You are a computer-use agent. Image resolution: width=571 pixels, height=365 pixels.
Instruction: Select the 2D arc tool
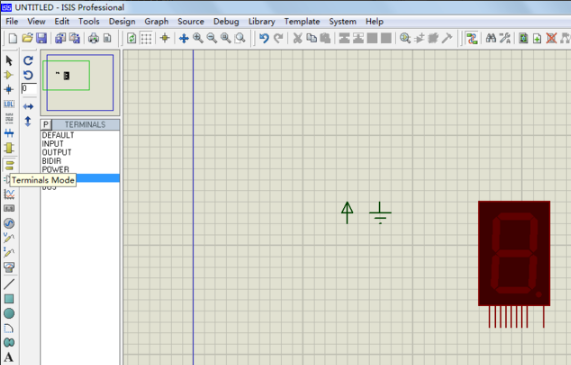[9, 328]
